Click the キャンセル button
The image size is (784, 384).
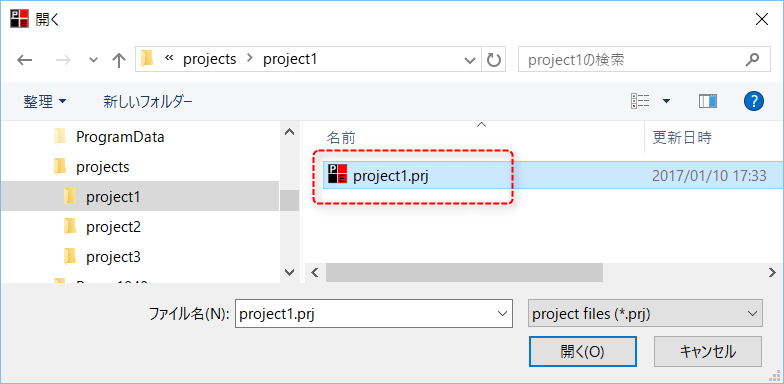708,352
